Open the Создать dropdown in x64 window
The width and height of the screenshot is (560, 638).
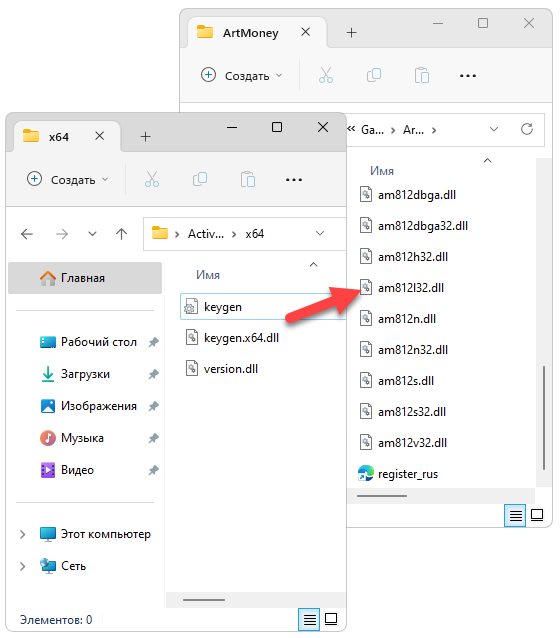click(68, 179)
